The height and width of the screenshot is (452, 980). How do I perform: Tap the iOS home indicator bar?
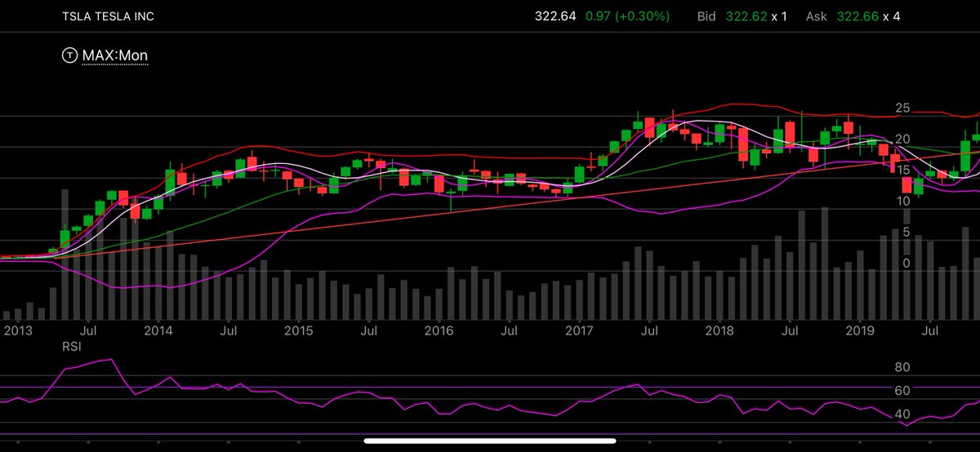coord(490,441)
